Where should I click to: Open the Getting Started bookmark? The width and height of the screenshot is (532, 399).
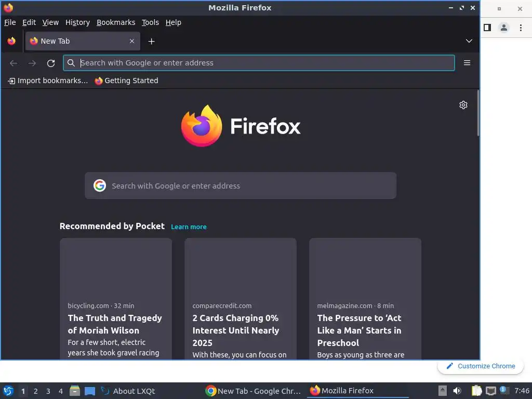(127, 81)
